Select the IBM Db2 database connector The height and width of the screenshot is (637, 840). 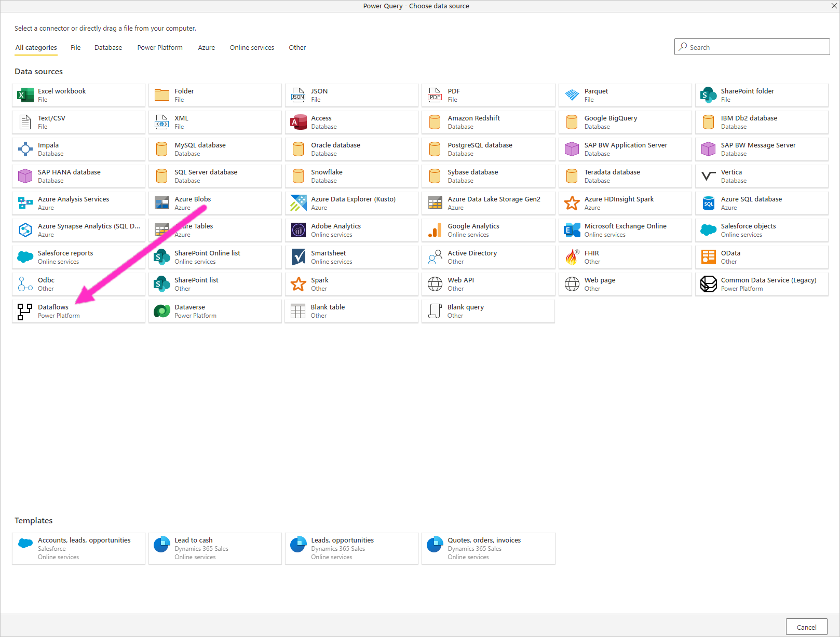pos(762,122)
